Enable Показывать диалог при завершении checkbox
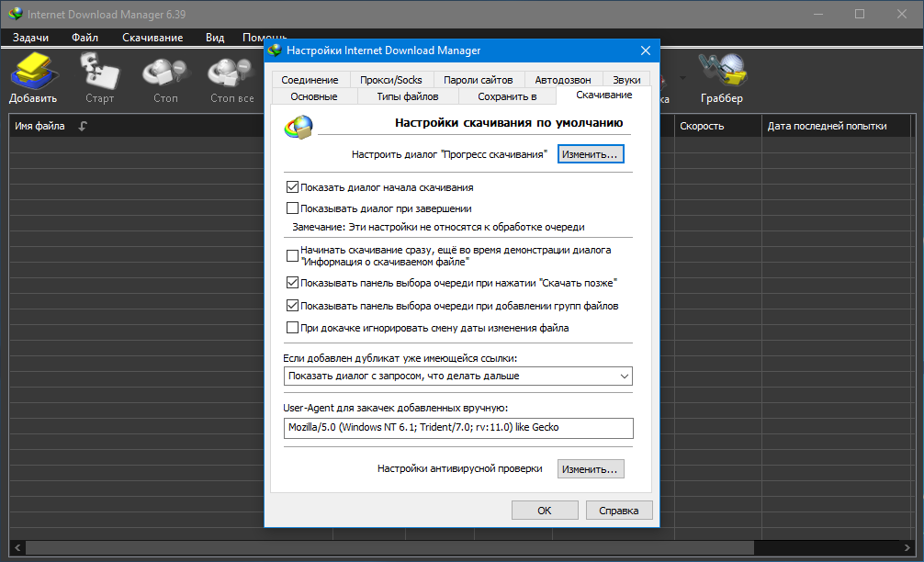This screenshot has height=562, width=924. point(292,208)
